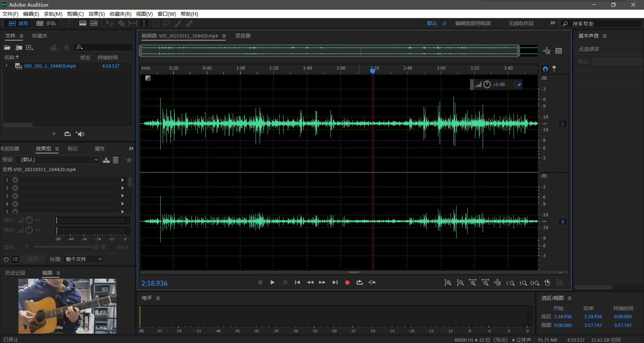This screenshot has width=644, height=343.
Task: Open the 效果(S) menu
Action: 97,14
